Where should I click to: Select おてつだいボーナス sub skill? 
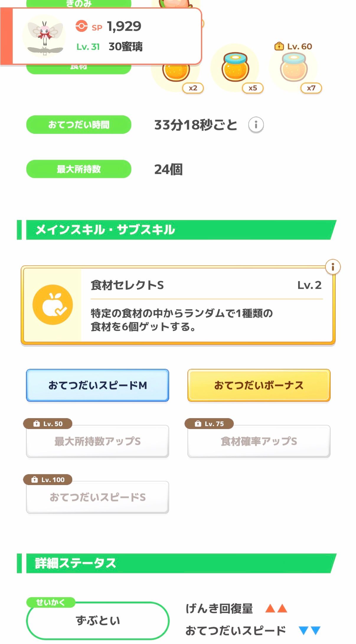click(x=259, y=385)
